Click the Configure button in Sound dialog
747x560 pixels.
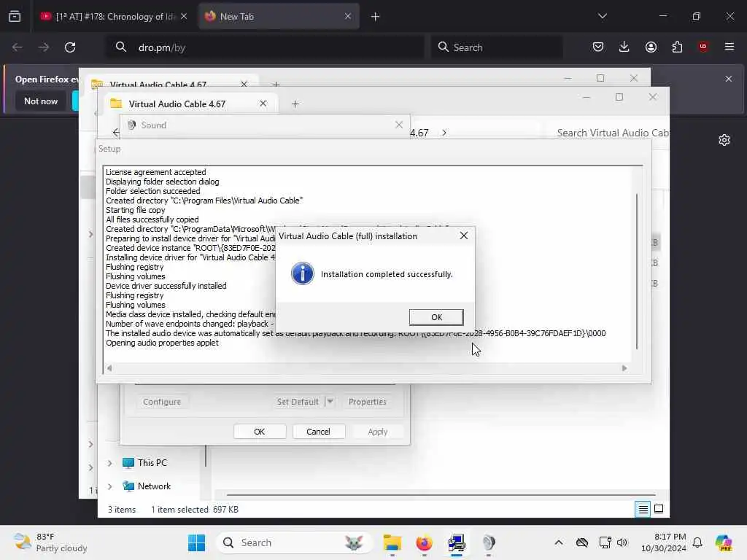click(x=162, y=402)
